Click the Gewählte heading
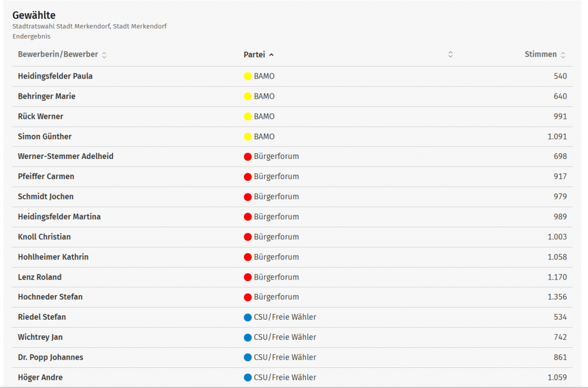Viewport: 588px width, 388px height. click(x=34, y=15)
